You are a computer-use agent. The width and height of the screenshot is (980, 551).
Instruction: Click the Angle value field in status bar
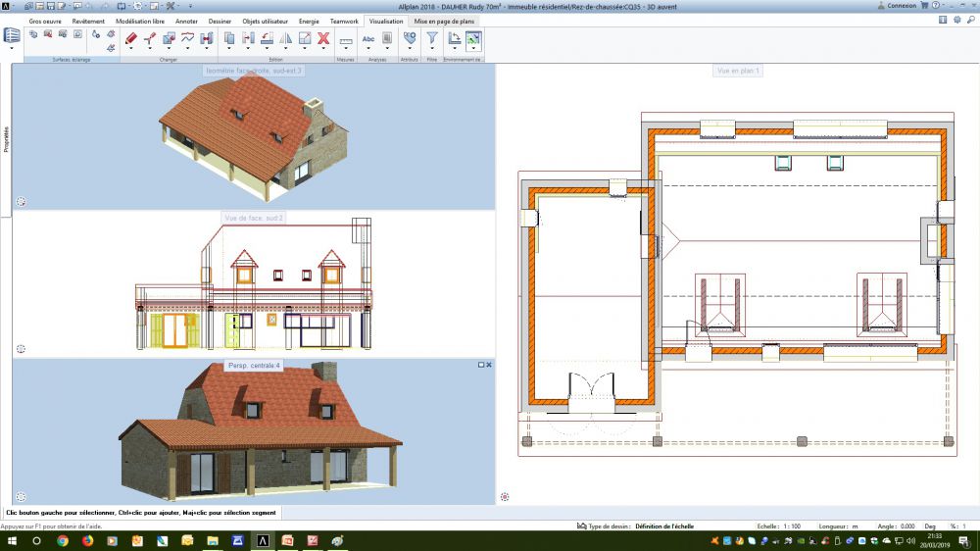[906, 526]
